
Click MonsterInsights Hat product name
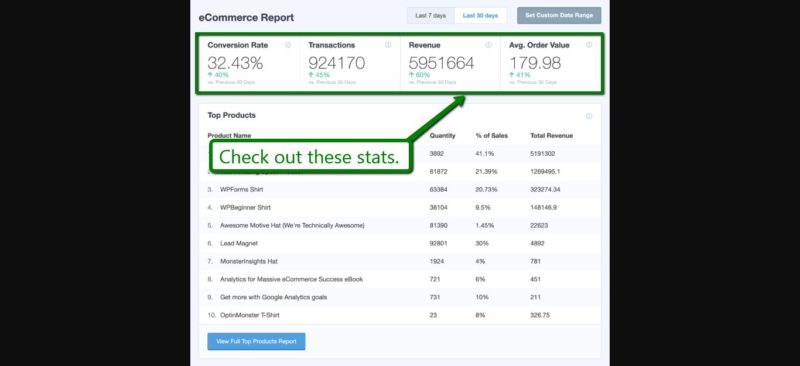pos(248,261)
